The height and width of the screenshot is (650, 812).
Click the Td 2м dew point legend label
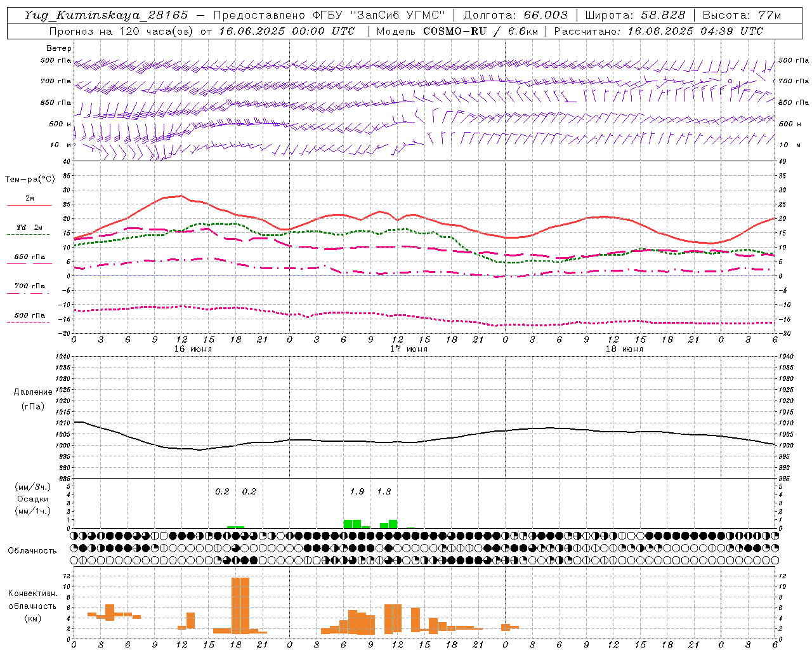click(x=30, y=227)
